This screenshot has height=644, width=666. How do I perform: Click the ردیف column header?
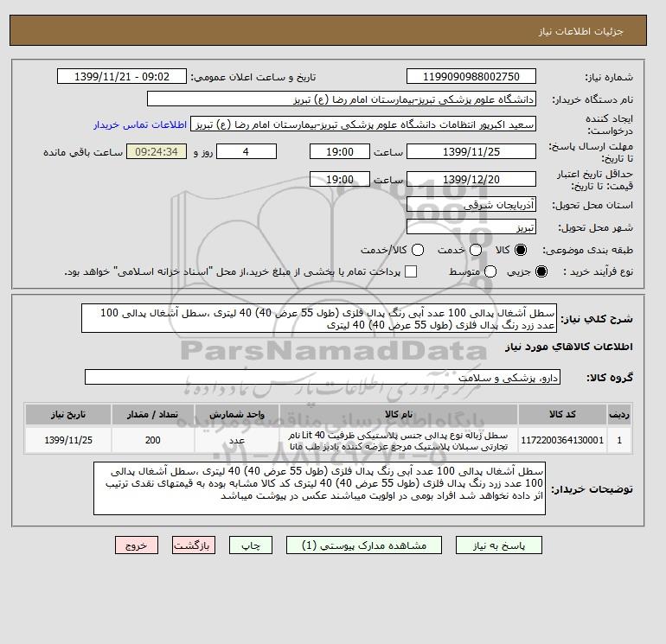click(619, 414)
